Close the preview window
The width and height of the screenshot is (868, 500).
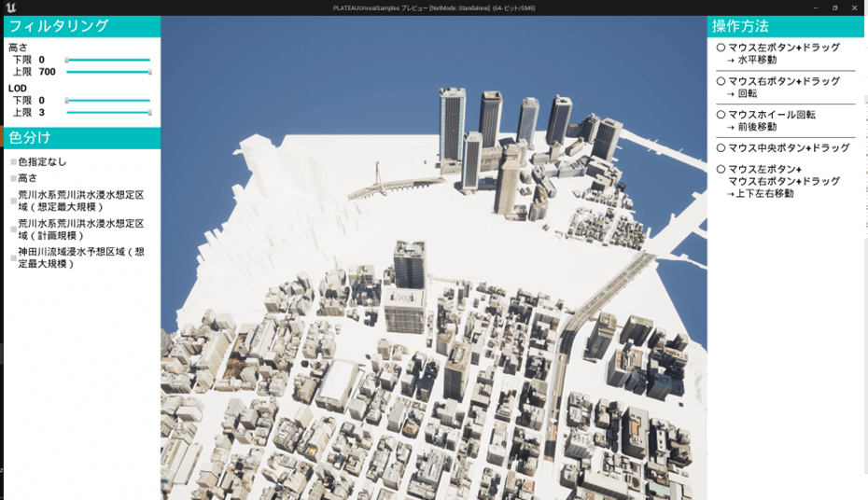854,7
